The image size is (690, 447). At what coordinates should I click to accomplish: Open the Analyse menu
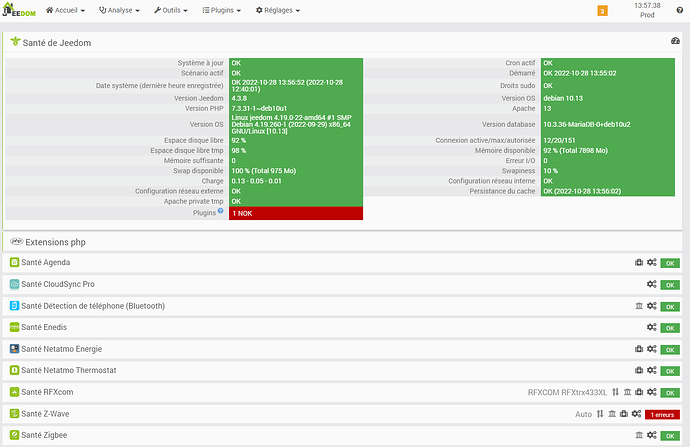pos(119,10)
